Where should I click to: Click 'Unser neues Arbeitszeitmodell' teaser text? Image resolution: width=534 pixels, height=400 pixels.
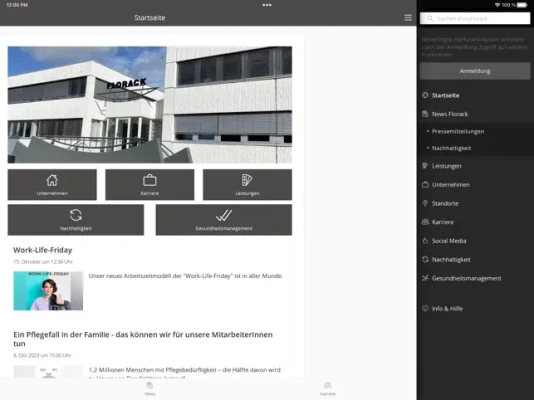click(186, 276)
